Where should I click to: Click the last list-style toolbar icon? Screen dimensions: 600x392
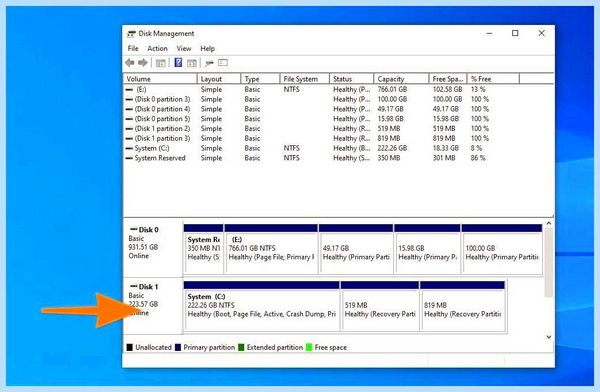[x=223, y=63]
